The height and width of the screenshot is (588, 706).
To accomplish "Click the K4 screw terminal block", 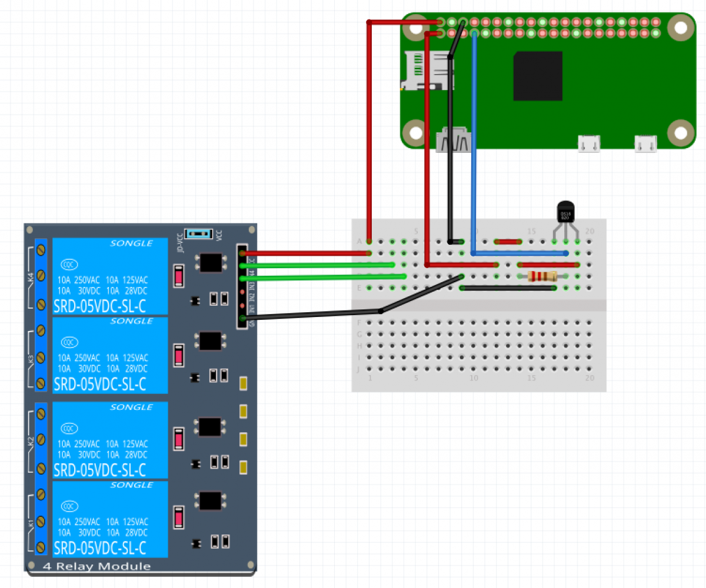I will (x=41, y=276).
